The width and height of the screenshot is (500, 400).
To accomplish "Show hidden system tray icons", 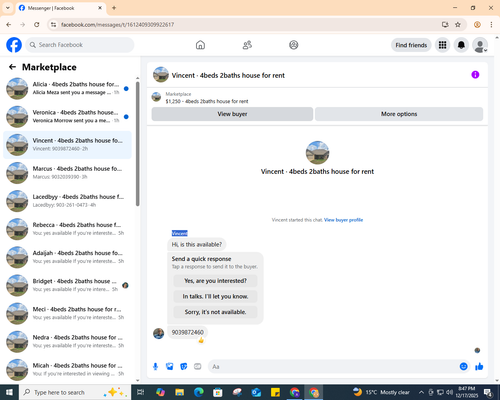I will click(x=421, y=392).
